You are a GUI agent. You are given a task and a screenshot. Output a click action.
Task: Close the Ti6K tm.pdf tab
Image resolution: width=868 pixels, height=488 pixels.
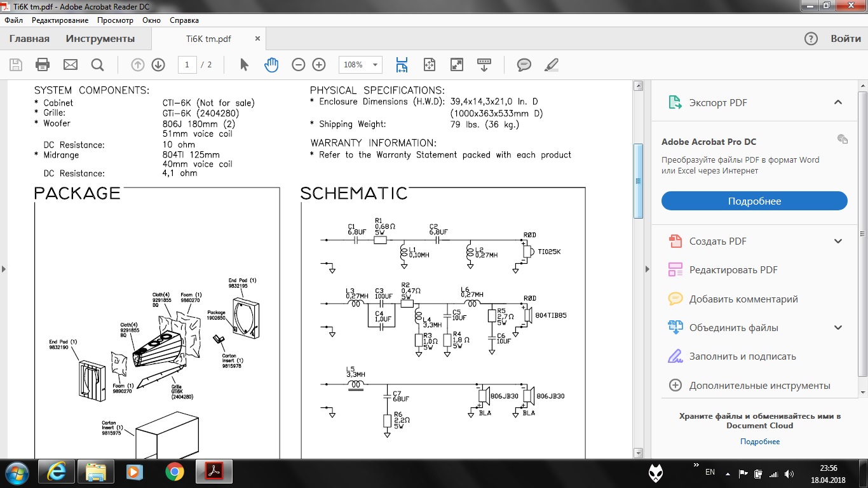pos(257,39)
